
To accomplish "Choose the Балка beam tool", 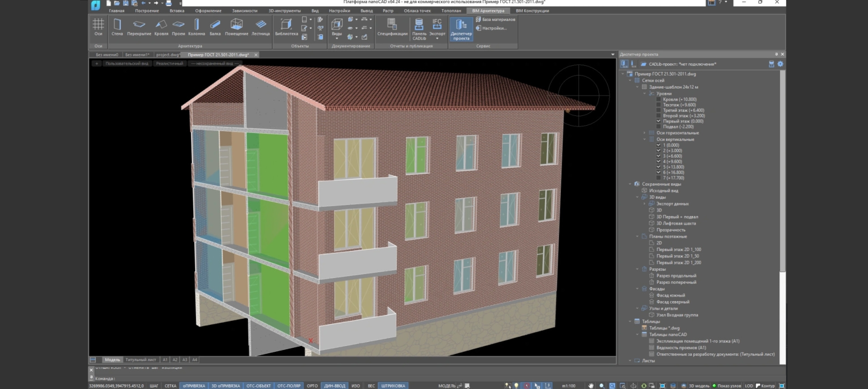I will tap(215, 27).
